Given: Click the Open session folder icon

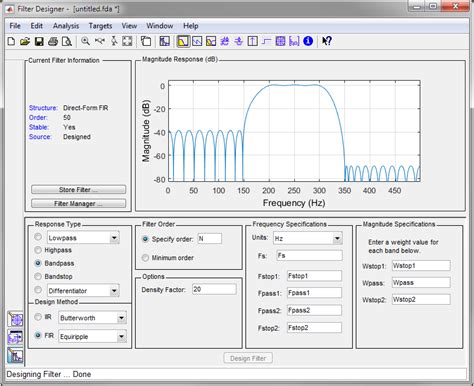Looking at the screenshot, I should 25,41.
